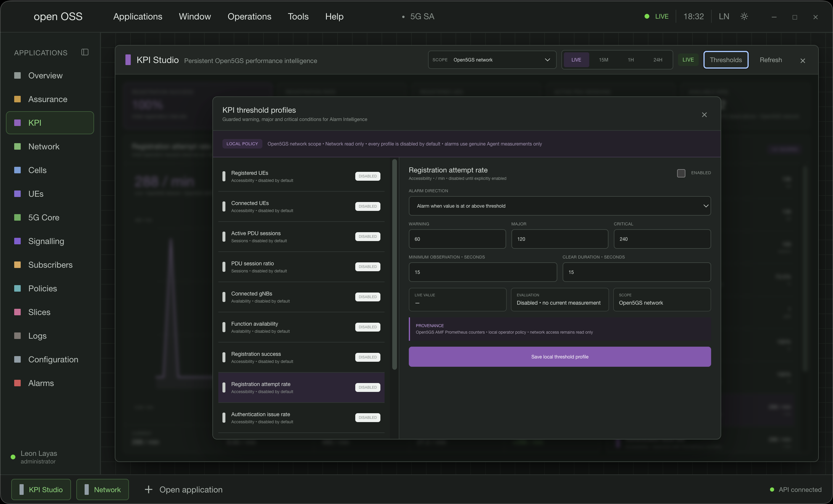Switch to KPI Studio taskbar app

click(x=41, y=490)
